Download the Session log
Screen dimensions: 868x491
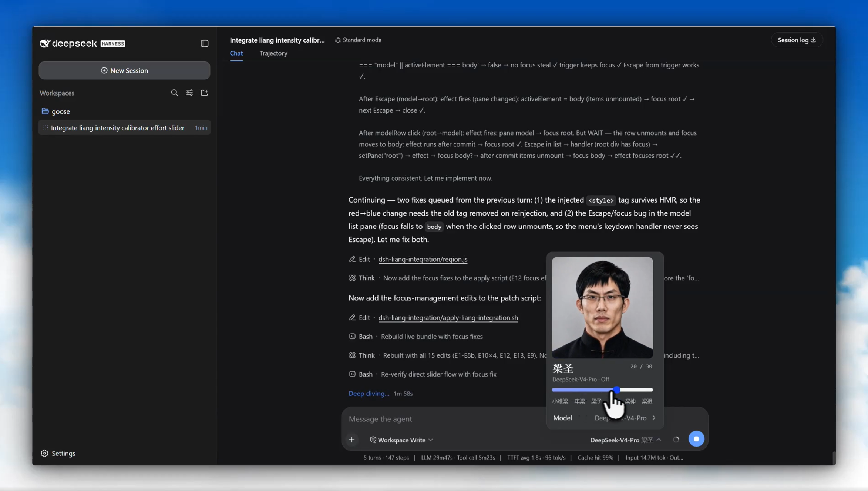797,40
